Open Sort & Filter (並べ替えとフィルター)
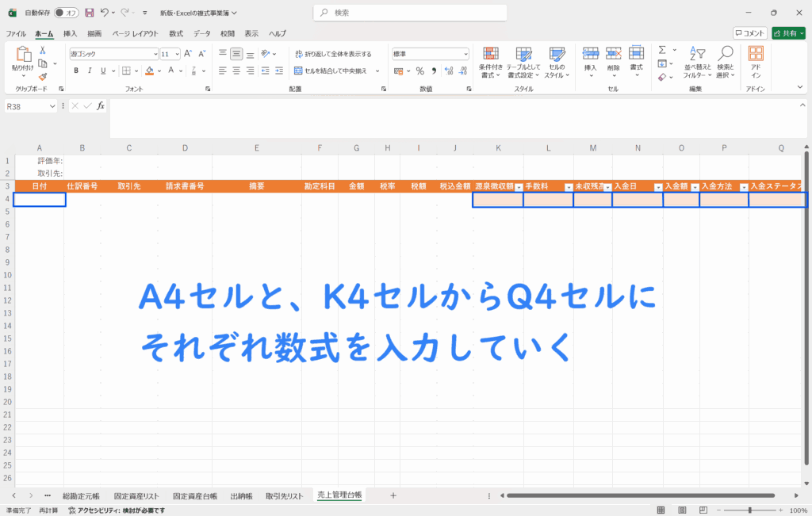The height and width of the screenshot is (516, 812). point(697,61)
